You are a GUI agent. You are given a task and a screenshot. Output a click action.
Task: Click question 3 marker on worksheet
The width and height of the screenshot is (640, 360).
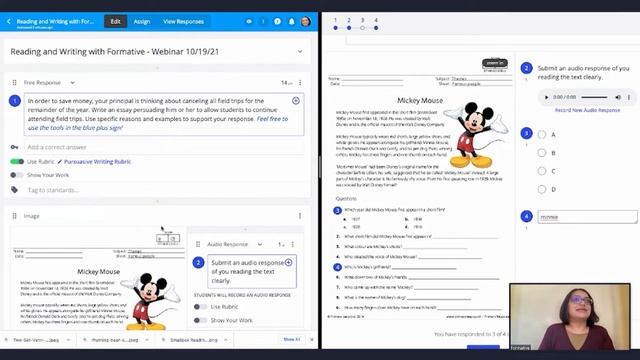[x=337, y=210]
